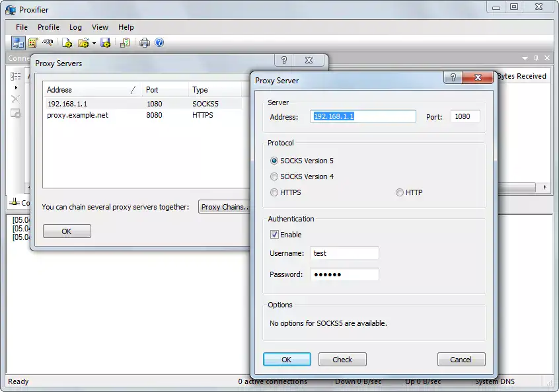Click the New Profile toolbar icon
Screen dimensions: 559x392
coord(67,43)
